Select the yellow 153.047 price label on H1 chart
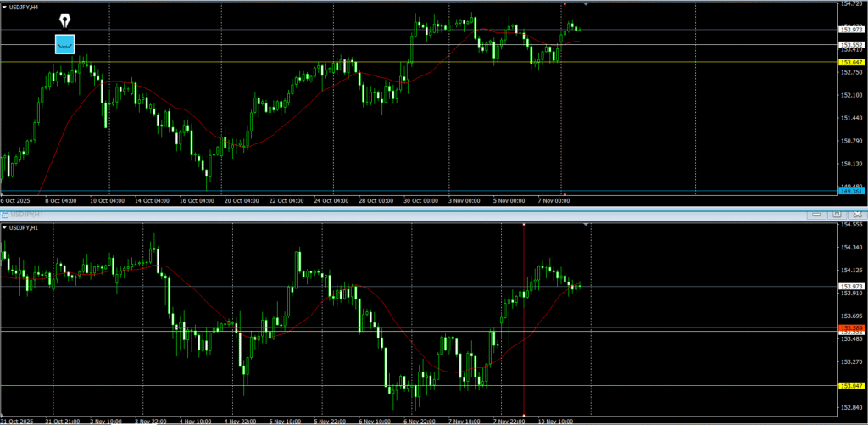The image size is (868, 425). tap(850, 386)
